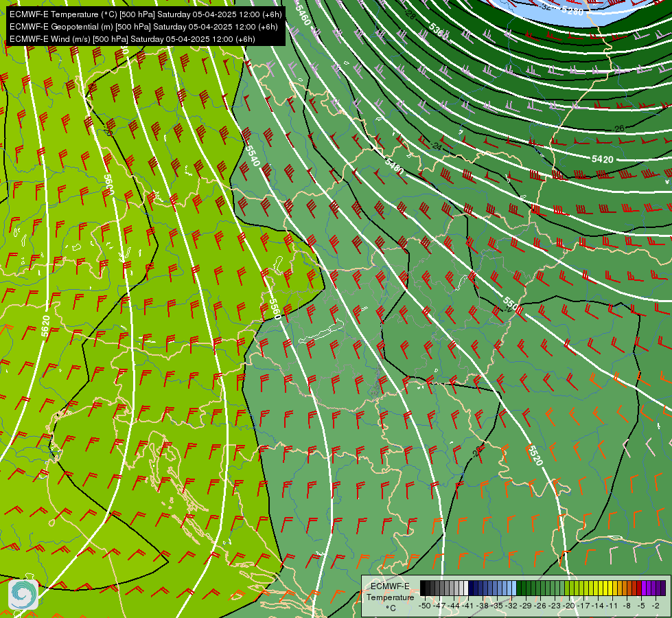Click the 5480 geopotential contour label
This screenshot has width=672, height=618.
394,166
